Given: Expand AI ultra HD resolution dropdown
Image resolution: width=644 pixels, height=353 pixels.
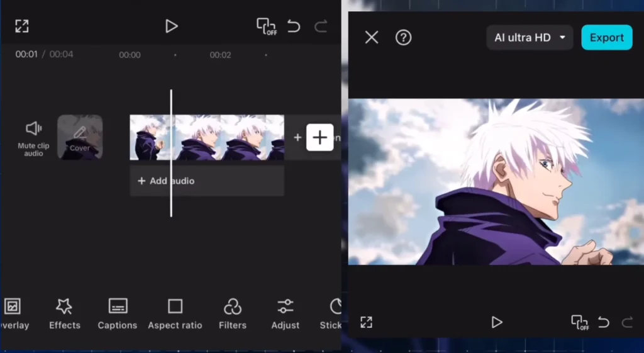Looking at the screenshot, I should tap(530, 37).
